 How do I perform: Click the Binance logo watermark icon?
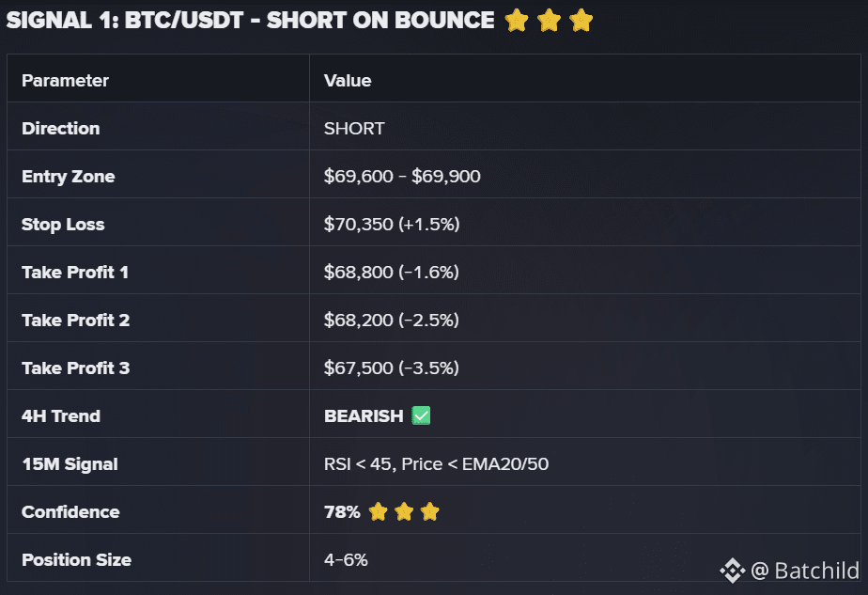click(x=733, y=571)
